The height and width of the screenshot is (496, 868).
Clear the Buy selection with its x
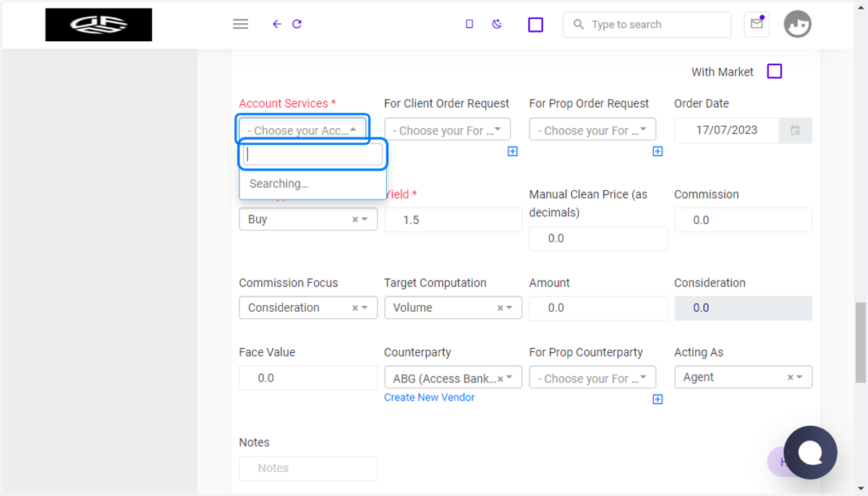(355, 219)
